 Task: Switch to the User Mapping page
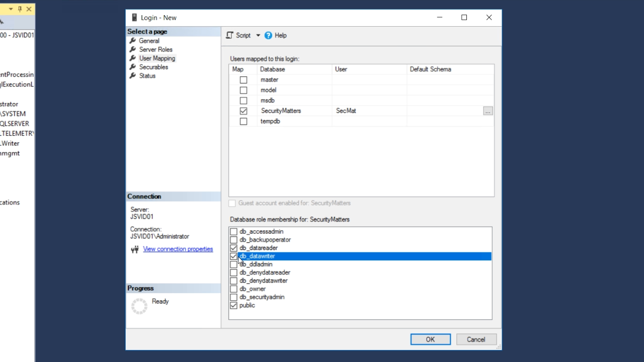coord(157,58)
